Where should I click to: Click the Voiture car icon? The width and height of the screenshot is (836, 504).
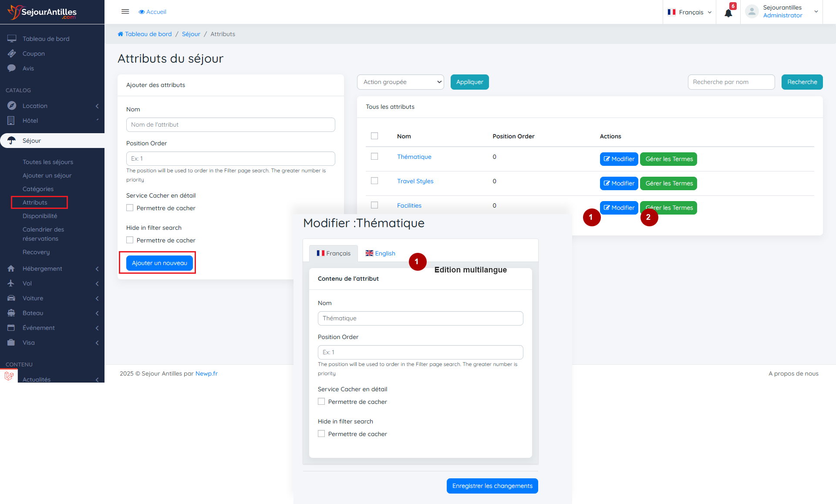[x=11, y=298]
